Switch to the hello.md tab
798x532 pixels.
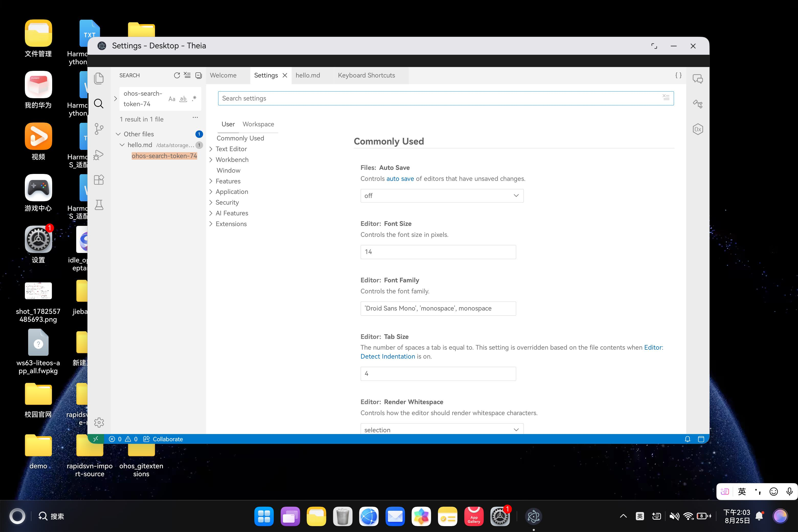click(308, 75)
